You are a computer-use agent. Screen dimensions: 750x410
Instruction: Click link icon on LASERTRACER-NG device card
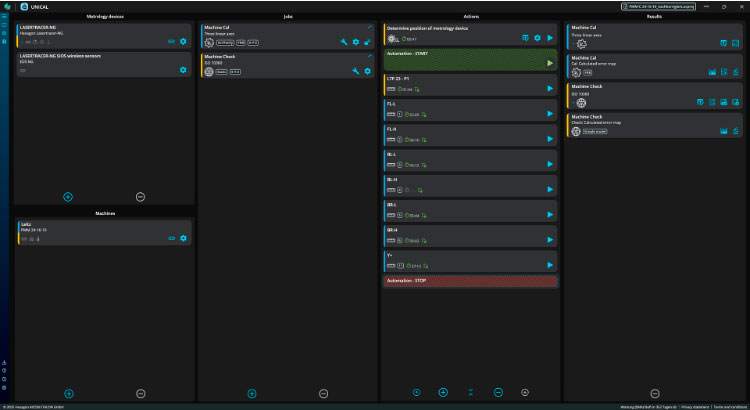(x=171, y=42)
